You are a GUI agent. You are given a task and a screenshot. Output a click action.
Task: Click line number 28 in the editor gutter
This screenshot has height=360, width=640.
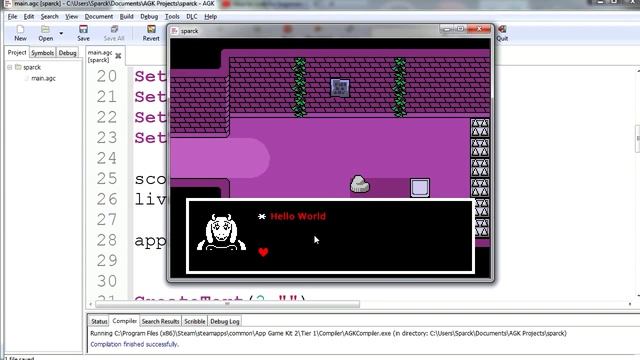click(107, 240)
